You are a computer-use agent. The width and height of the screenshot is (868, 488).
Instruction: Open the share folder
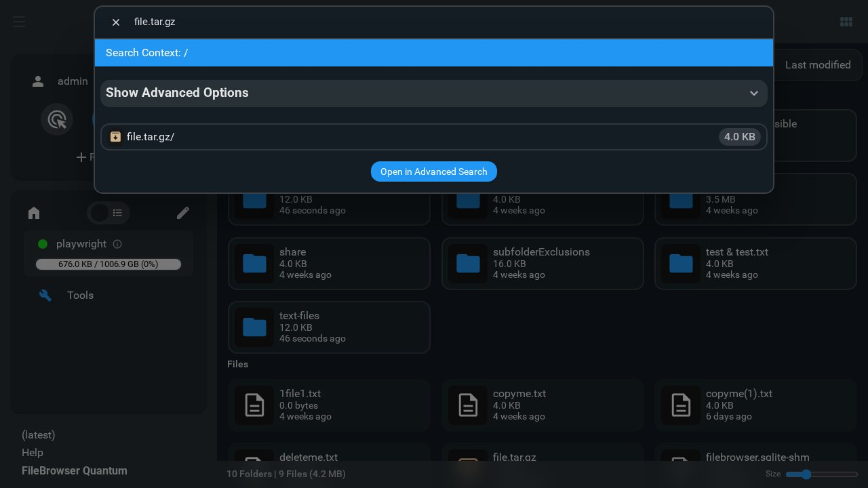329,263
